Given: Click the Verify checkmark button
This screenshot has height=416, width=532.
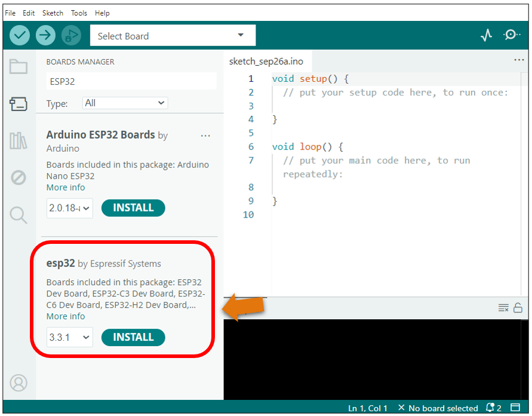Looking at the screenshot, I should coord(20,35).
